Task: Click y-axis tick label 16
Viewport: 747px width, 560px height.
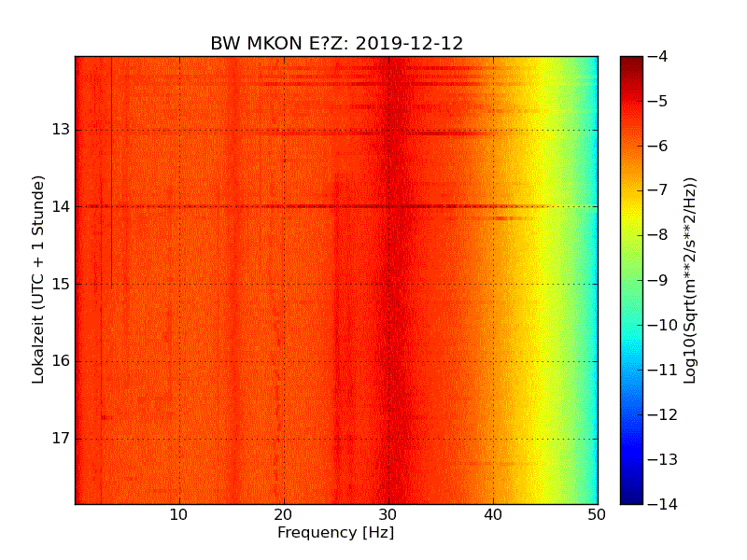Action: pyautogui.click(x=61, y=361)
